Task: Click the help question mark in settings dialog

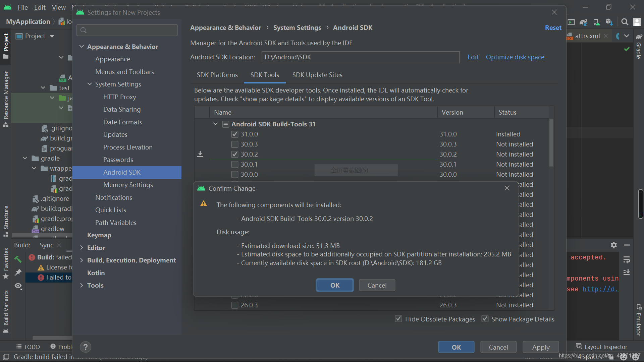Action: (x=85, y=347)
